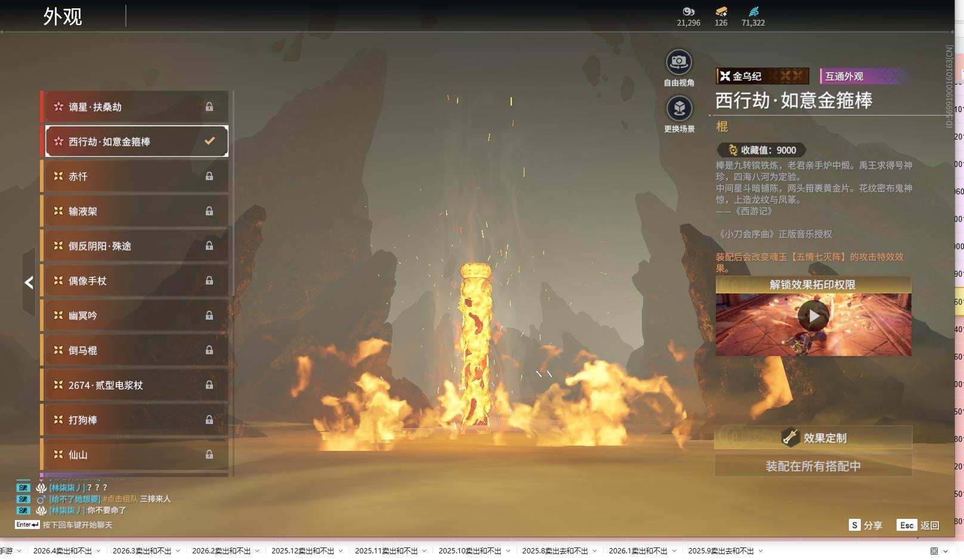964x560 pixels.
Task: Click the 外观 page title
Action: (63, 16)
